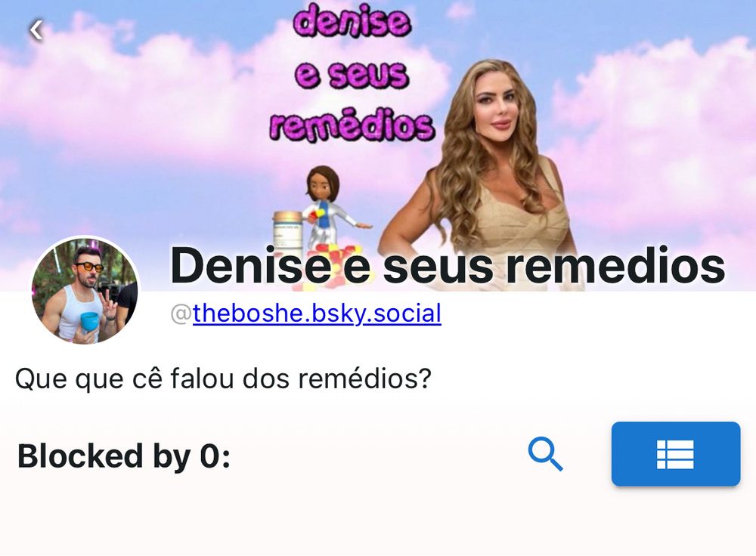
Task: Open the round profile avatar photo
Action: [85, 291]
